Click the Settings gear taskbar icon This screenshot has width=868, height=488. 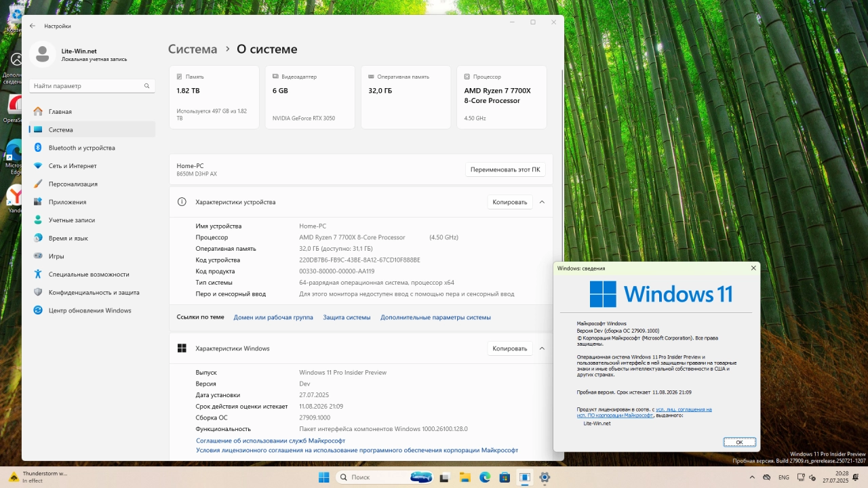pyautogui.click(x=545, y=477)
